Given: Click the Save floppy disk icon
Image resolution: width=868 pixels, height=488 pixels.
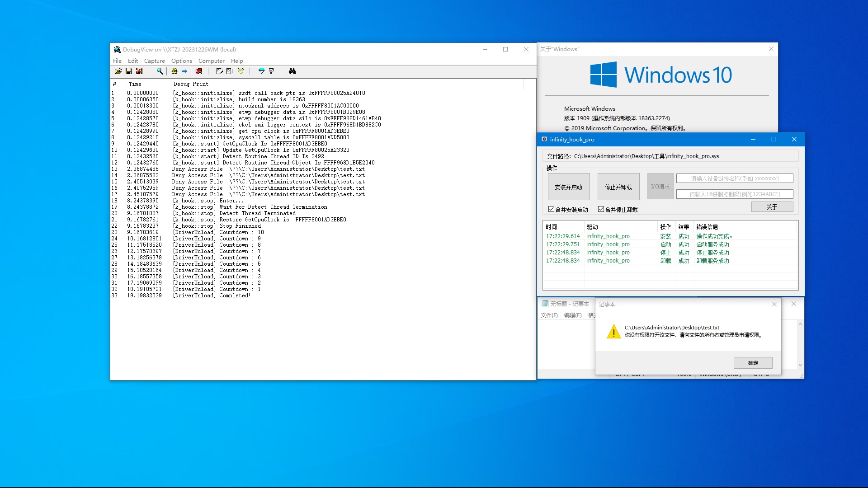Looking at the screenshot, I should click(129, 71).
